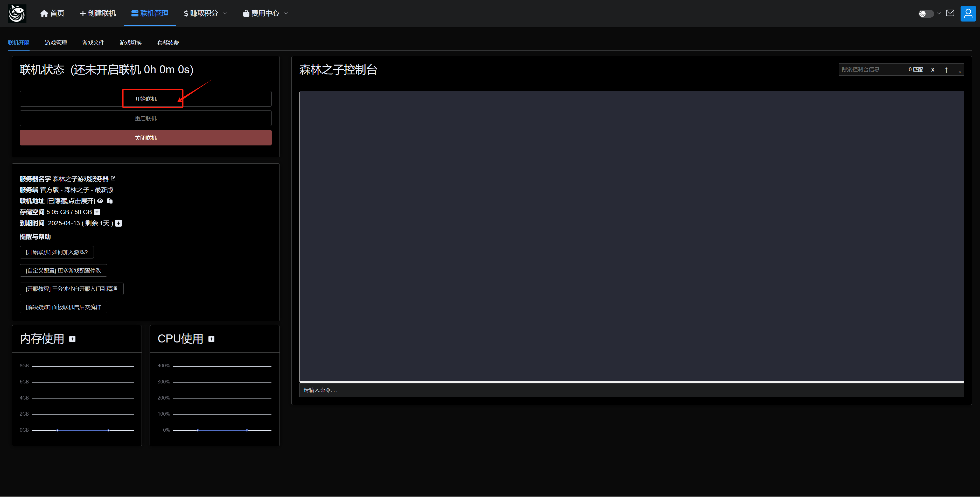Click plus icon beside expiry date
Screen dimensions: 980x497
[x=119, y=223]
